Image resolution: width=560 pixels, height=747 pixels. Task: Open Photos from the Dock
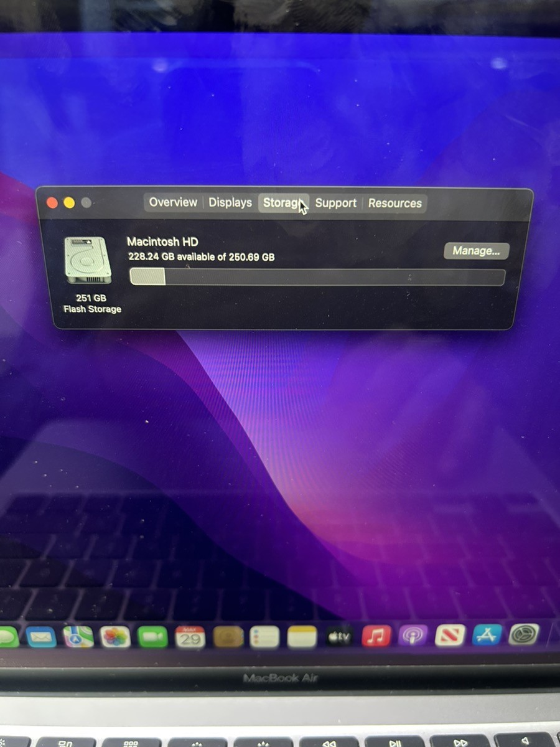(116, 637)
